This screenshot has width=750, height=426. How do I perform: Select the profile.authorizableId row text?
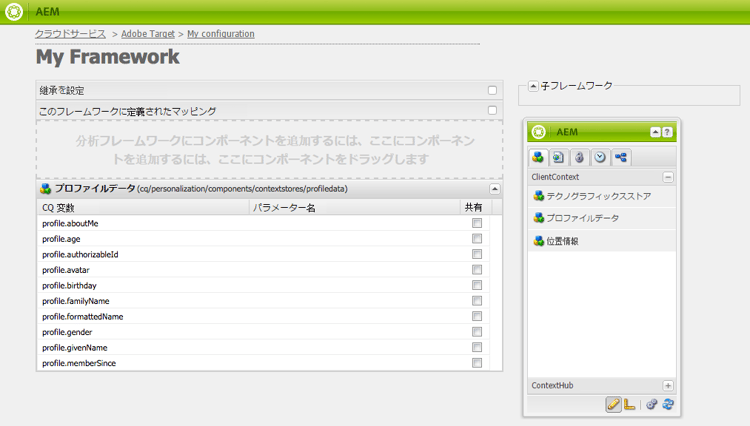pos(80,254)
